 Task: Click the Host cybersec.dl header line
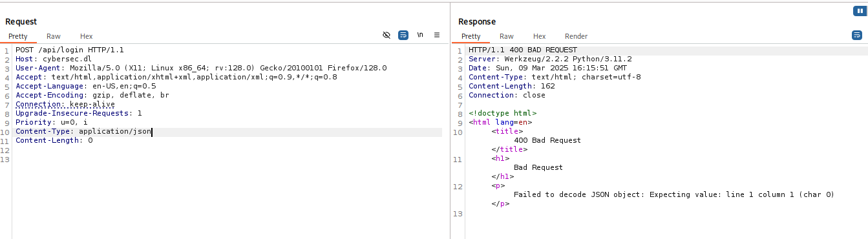pos(45,59)
